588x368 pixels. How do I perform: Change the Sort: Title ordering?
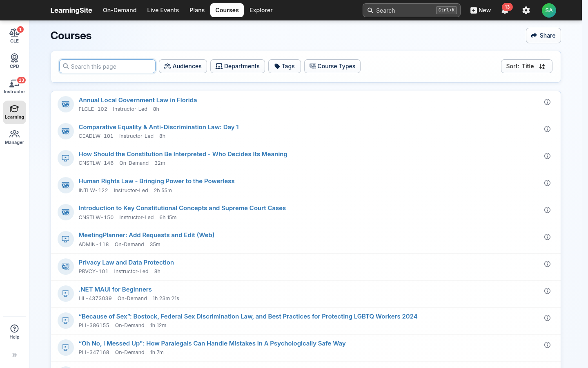(x=526, y=66)
